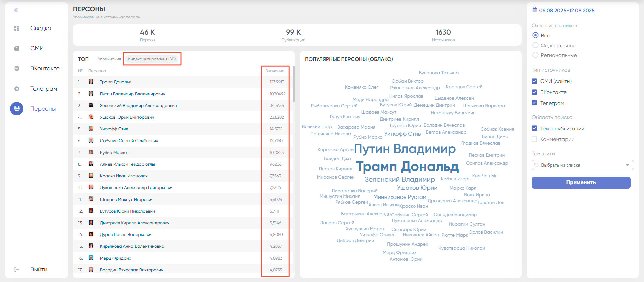644x282 pixels.
Task: Click the Сводка dashboard icon
Action: click(x=17, y=29)
